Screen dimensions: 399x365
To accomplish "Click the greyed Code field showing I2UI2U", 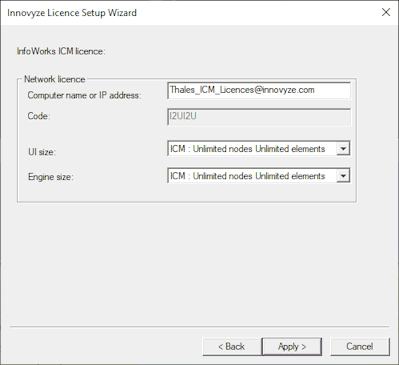I will [259, 117].
